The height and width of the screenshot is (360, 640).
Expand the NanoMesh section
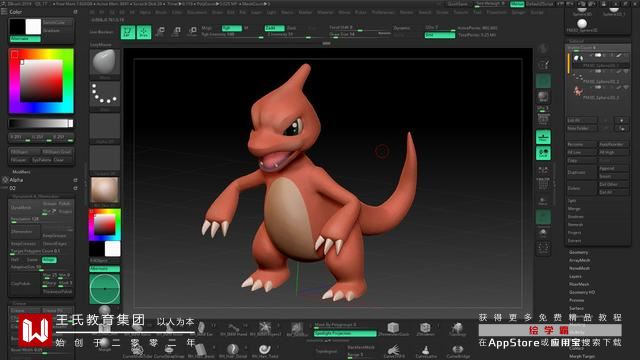pyautogui.click(x=579, y=268)
